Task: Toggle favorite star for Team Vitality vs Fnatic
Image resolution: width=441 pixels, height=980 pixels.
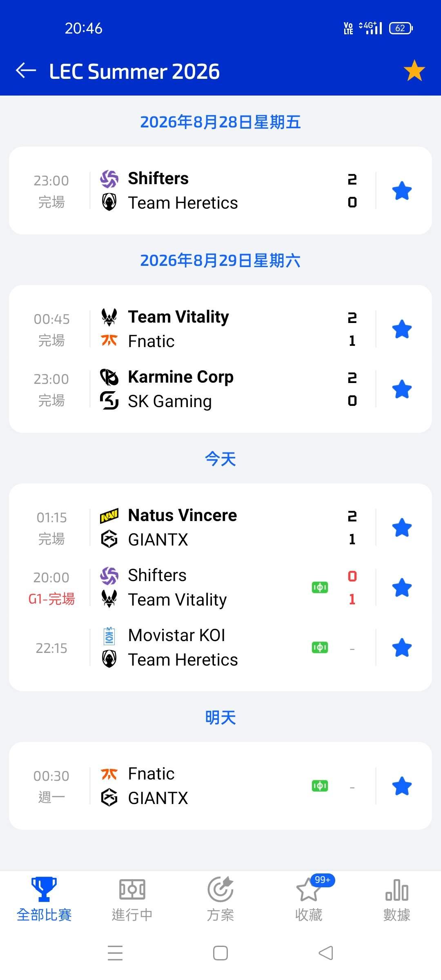Action: click(x=402, y=329)
